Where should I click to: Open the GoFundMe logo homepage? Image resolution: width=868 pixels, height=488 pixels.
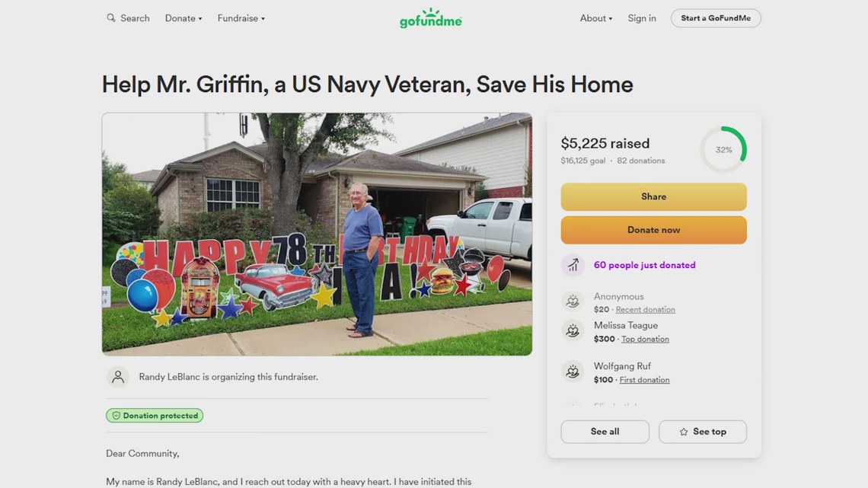(431, 18)
